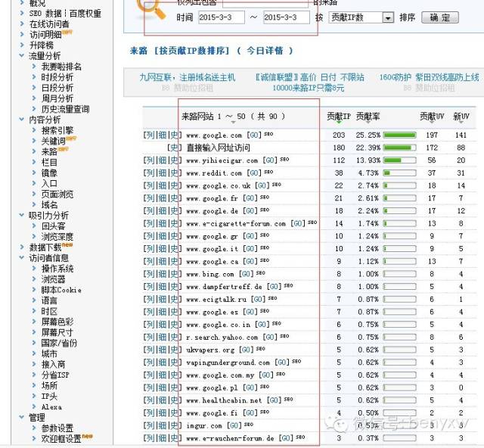Collapse the 访问者信息 section
Viewport: 484px width, 448px height.
coord(22,257)
